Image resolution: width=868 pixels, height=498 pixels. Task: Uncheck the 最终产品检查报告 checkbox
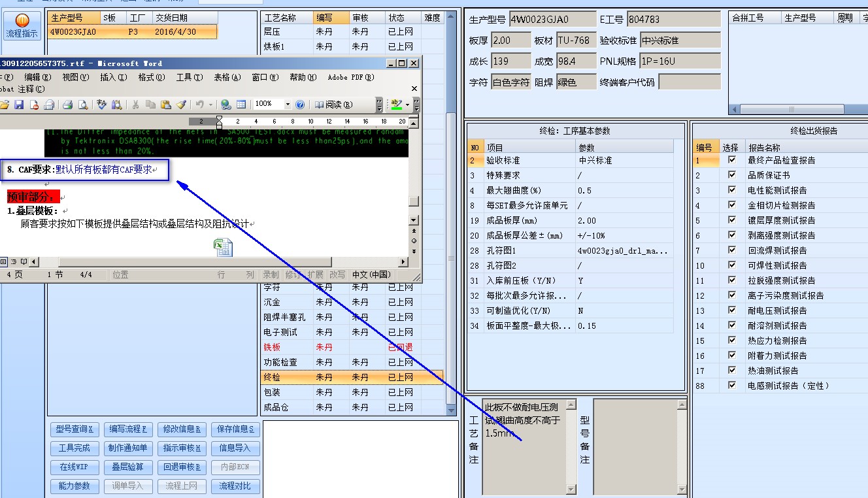tap(732, 160)
